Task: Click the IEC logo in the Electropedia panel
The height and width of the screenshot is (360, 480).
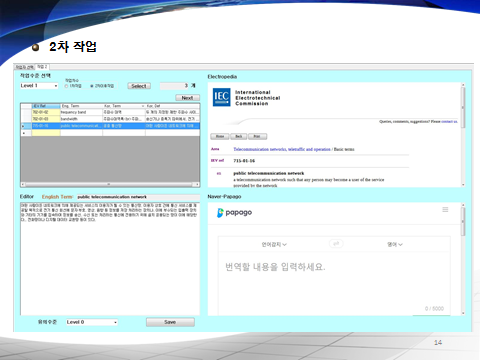Action: [222, 97]
